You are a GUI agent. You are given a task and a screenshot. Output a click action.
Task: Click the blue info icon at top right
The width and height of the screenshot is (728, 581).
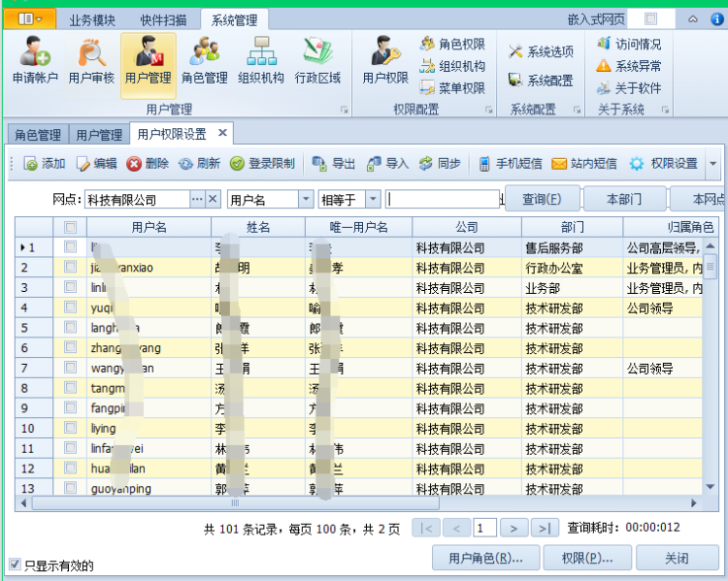(x=717, y=19)
